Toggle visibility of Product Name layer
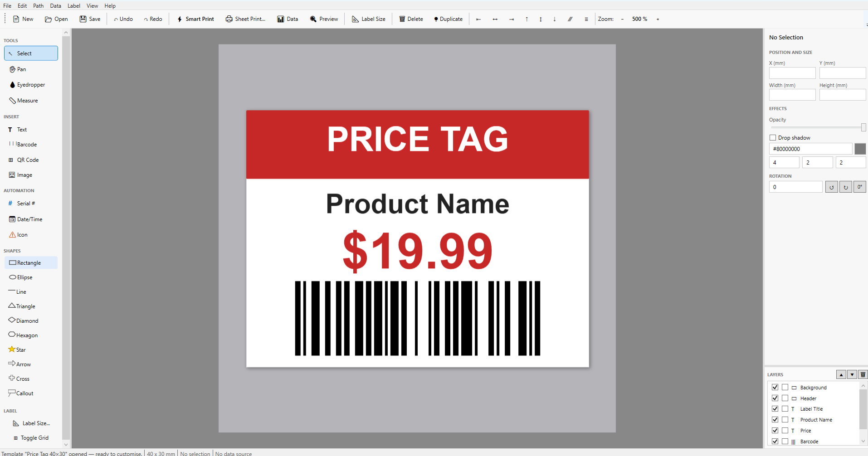868x456 pixels. (x=775, y=420)
